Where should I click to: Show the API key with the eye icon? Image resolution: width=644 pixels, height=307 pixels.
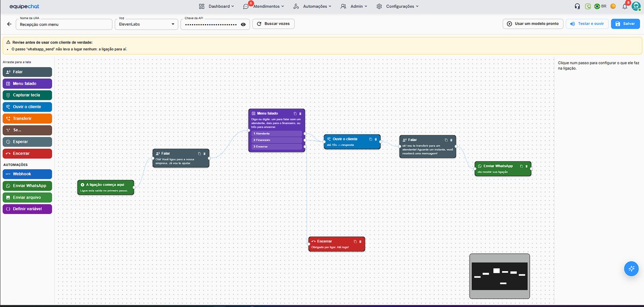click(243, 25)
